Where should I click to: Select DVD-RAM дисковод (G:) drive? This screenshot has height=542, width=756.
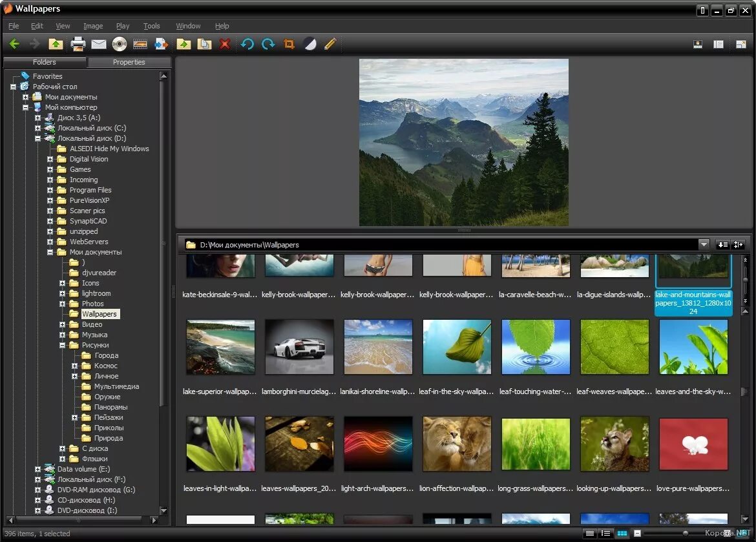click(x=96, y=490)
